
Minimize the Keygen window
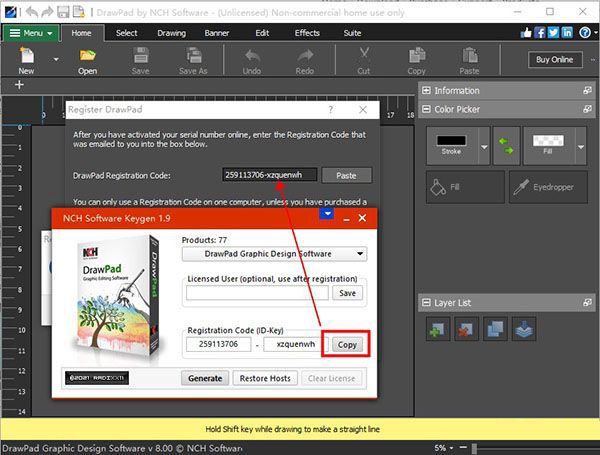tap(346, 219)
